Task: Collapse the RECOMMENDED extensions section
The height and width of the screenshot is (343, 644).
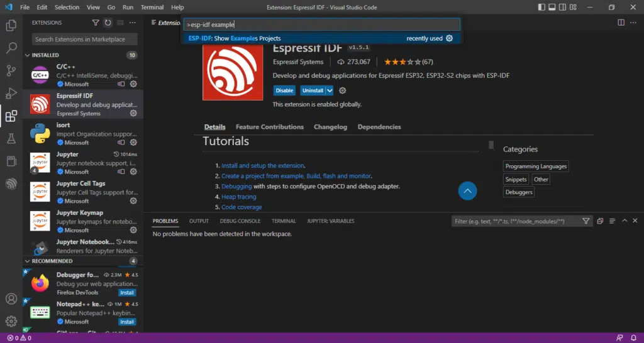Action: point(28,261)
